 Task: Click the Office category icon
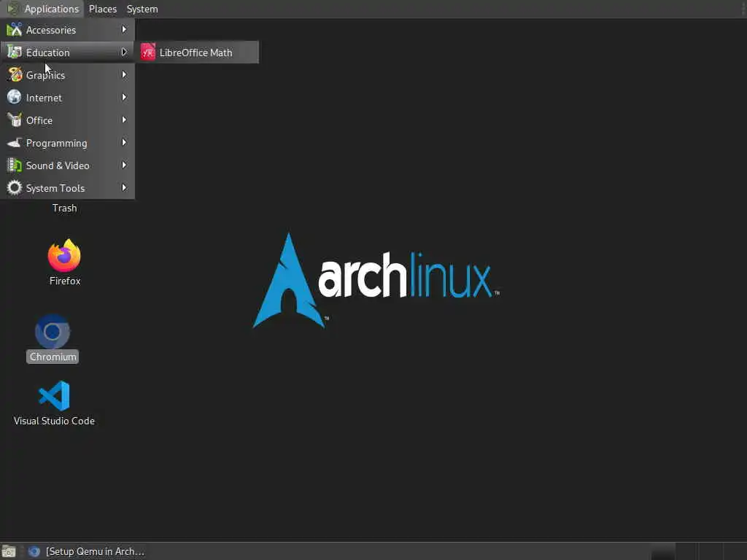15,120
